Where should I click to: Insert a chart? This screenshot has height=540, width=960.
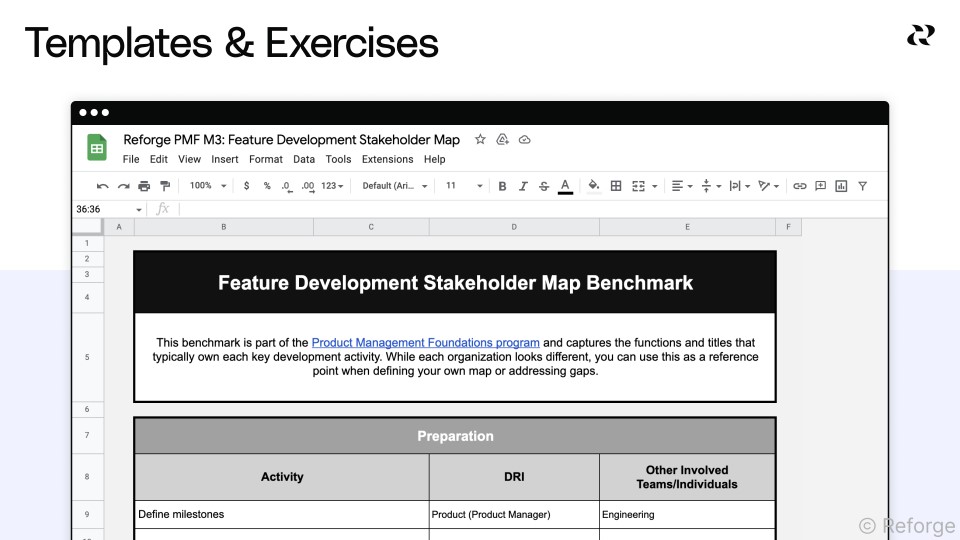tap(841, 186)
